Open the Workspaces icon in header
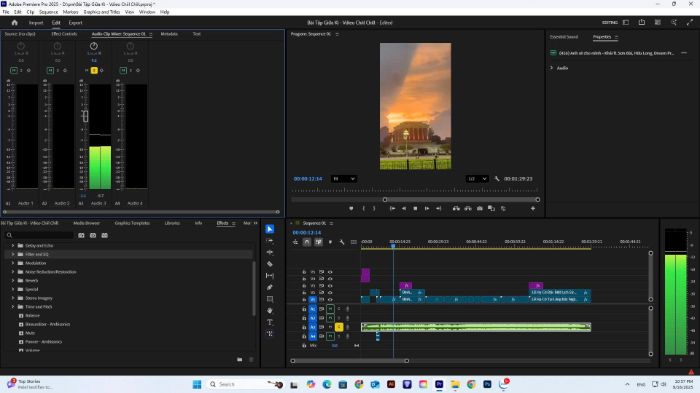 626,22
